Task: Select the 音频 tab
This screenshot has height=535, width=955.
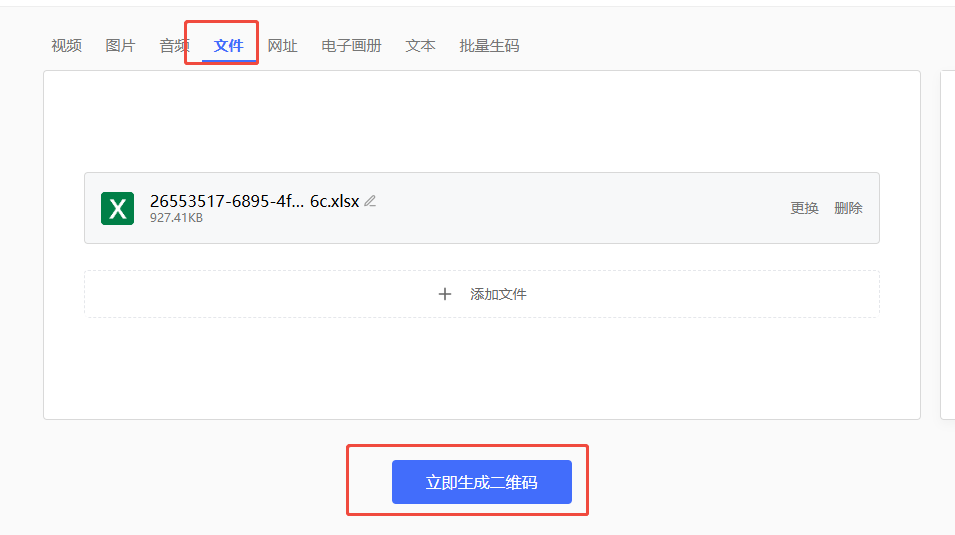Action: pos(174,46)
